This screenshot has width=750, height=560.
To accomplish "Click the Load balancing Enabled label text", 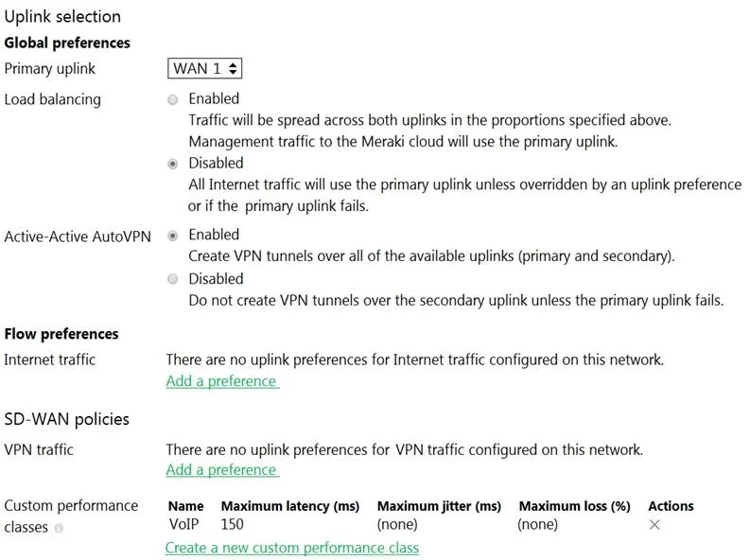I will tap(214, 98).
